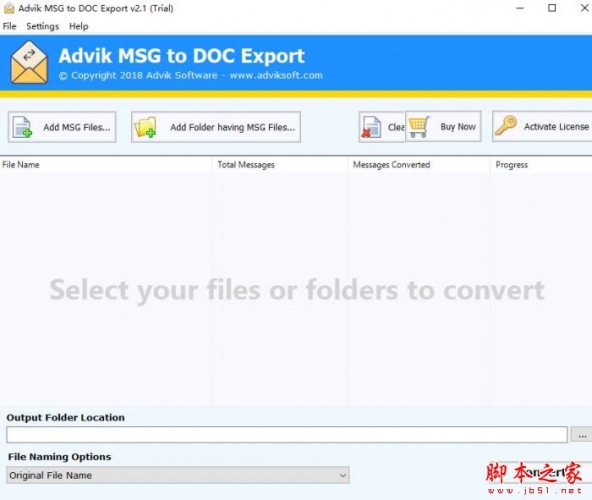Click the Messages Converted column header
592x500 pixels.
[x=419, y=165]
